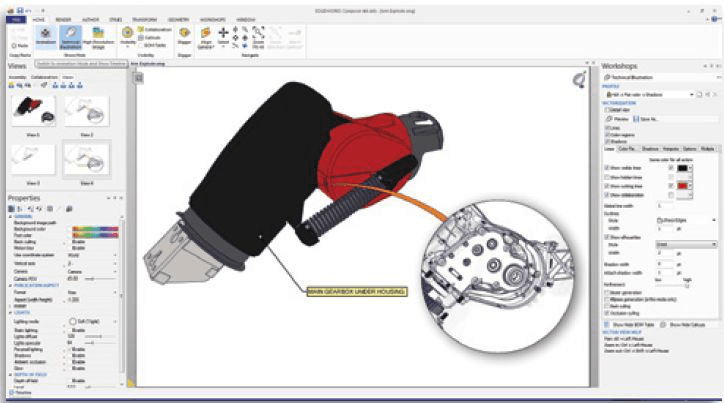Open the silhouettes Style dropdown
This screenshot has height=403, width=724.
(686, 244)
